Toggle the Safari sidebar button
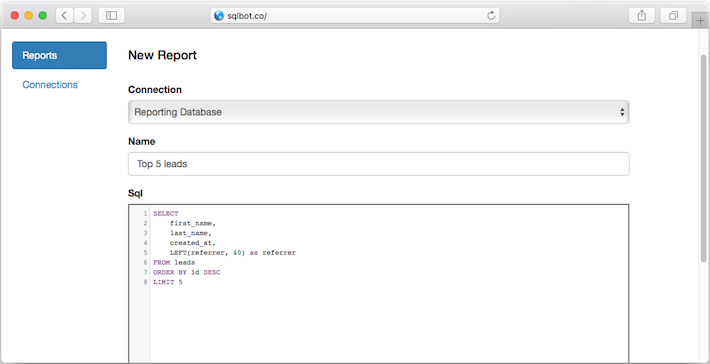This screenshot has height=364, width=710. coord(111,15)
